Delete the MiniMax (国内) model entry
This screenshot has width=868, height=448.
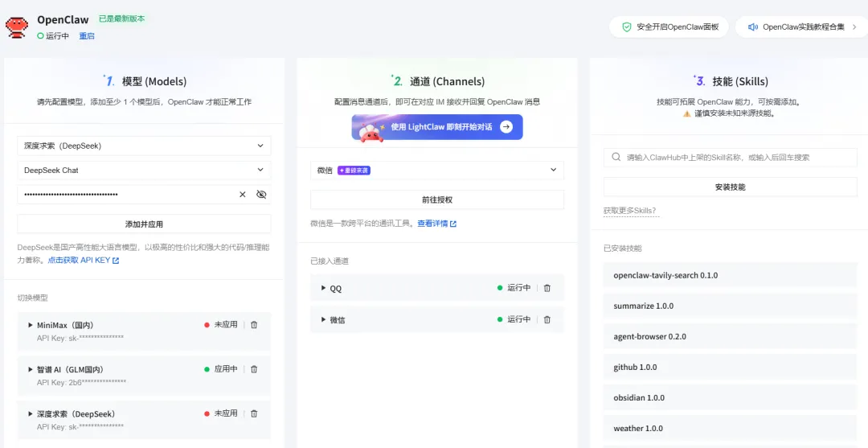click(x=254, y=325)
